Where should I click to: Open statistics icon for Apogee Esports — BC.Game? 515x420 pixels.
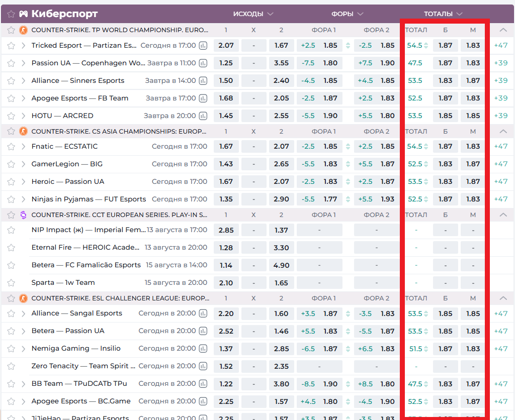click(203, 401)
